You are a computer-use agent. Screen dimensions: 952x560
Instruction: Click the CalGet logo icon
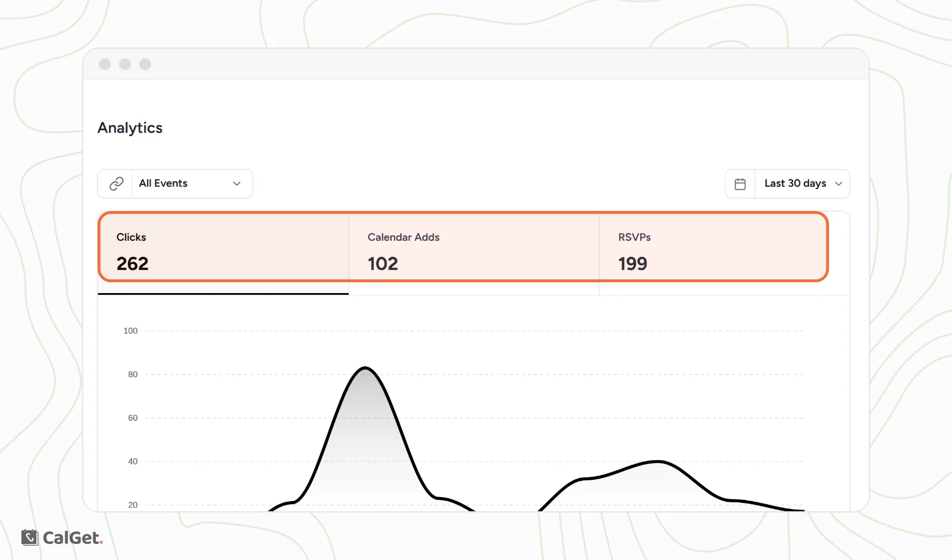29,537
